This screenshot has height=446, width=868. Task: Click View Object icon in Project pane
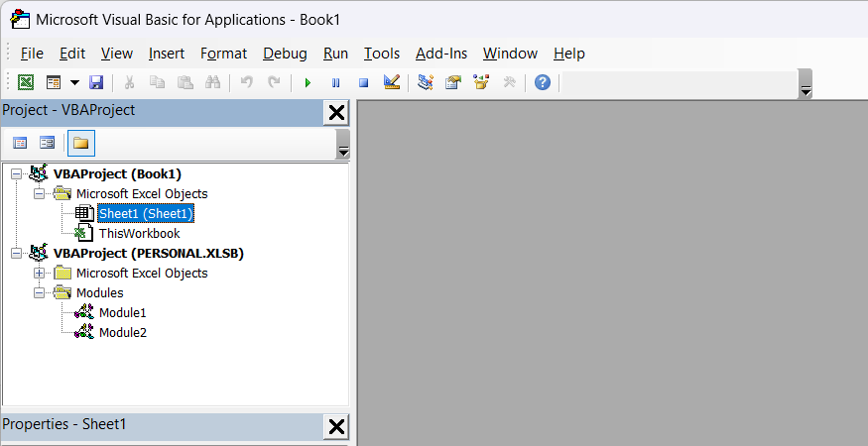pos(47,144)
